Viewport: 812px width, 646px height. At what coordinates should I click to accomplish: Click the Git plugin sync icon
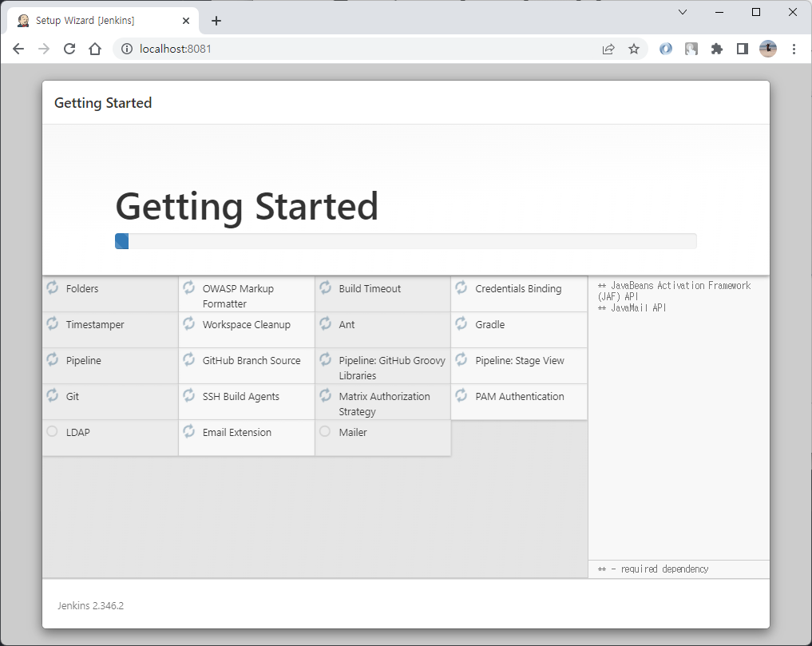coord(53,396)
